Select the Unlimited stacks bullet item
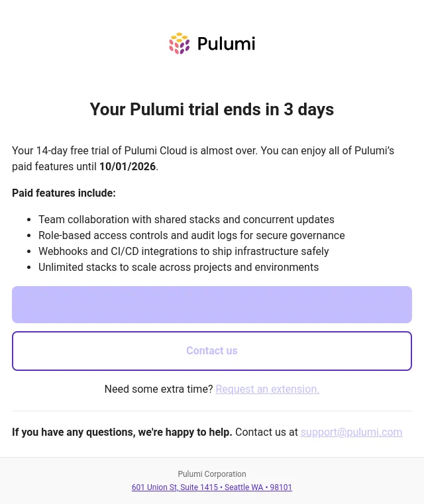Image resolution: width=424 pixels, height=504 pixels. click(178, 267)
